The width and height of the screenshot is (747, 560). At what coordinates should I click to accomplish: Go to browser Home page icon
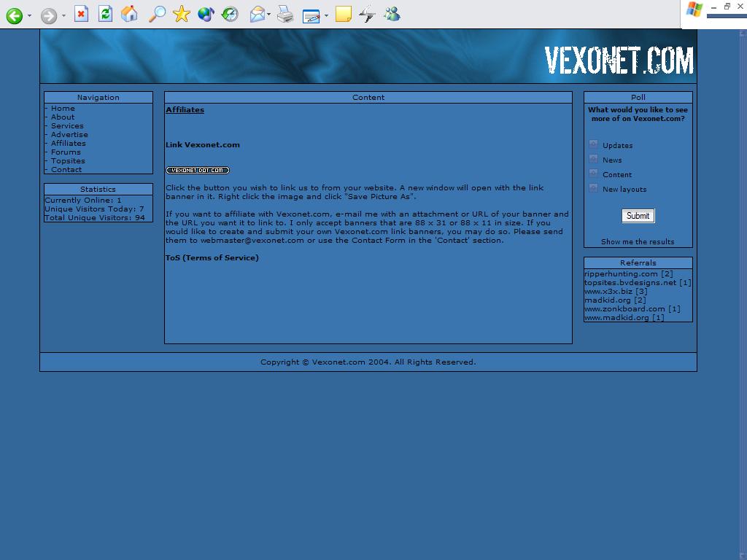click(130, 14)
